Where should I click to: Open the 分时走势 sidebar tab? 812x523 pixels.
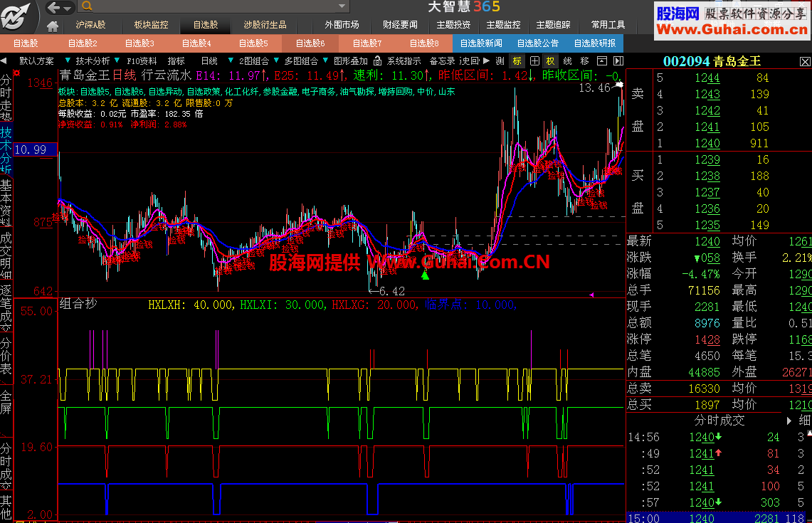point(6,97)
